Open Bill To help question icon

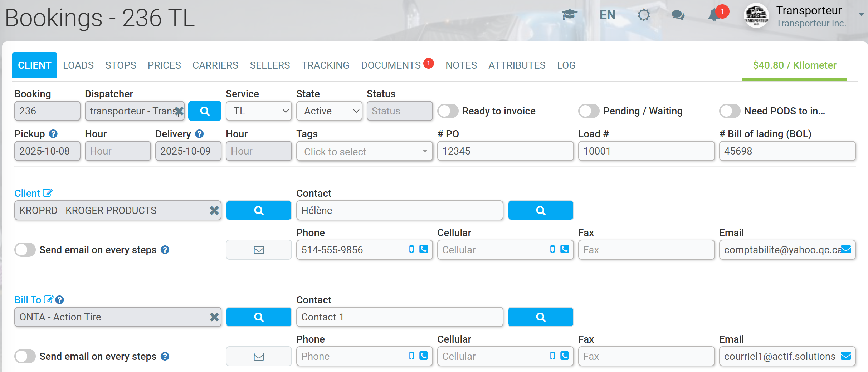coord(60,300)
